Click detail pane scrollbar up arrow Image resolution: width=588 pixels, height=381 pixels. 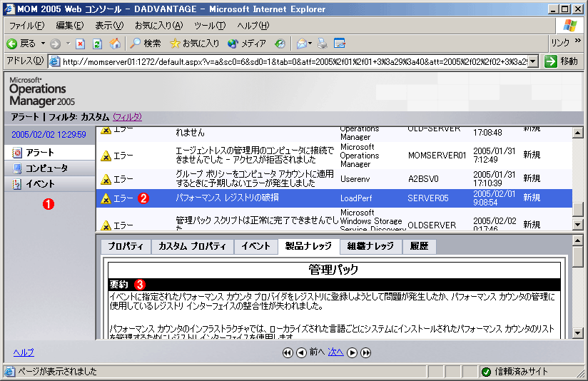click(578, 240)
